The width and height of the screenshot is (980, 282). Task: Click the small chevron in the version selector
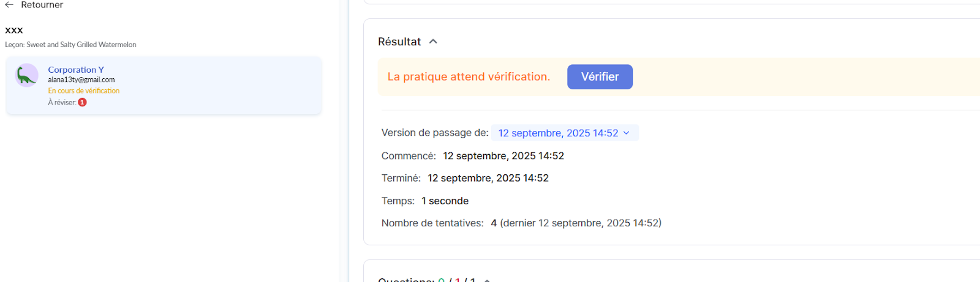(626, 133)
